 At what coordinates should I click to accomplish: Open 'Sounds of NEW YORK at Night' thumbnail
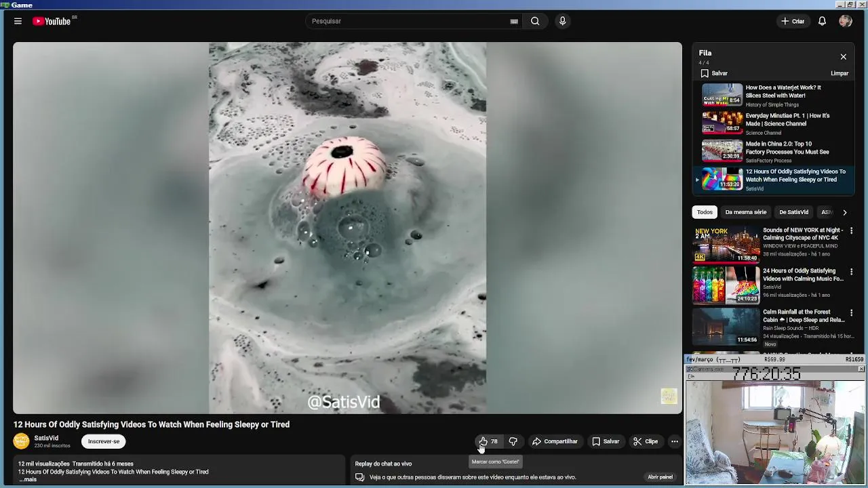[726, 245]
